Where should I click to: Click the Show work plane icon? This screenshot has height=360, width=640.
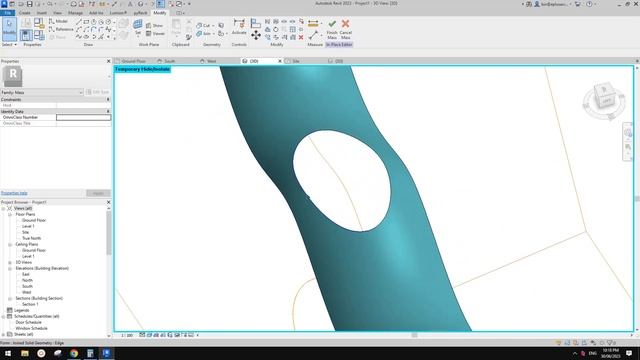click(x=155, y=25)
